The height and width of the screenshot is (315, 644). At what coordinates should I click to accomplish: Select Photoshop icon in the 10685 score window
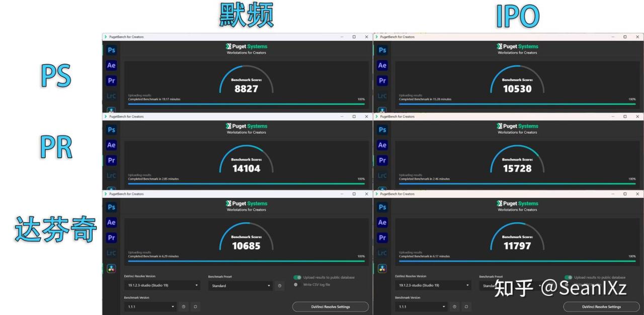pyautogui.click(x=111, y=207)
